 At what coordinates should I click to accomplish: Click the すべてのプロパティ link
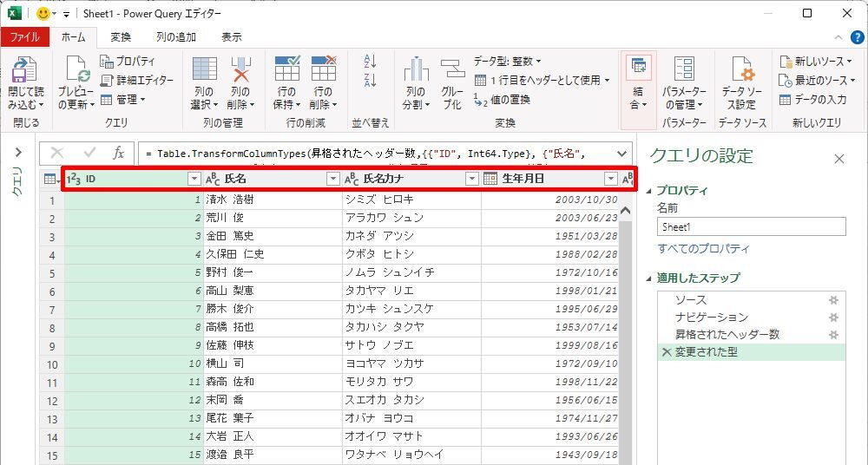click(x=703, y=249)
